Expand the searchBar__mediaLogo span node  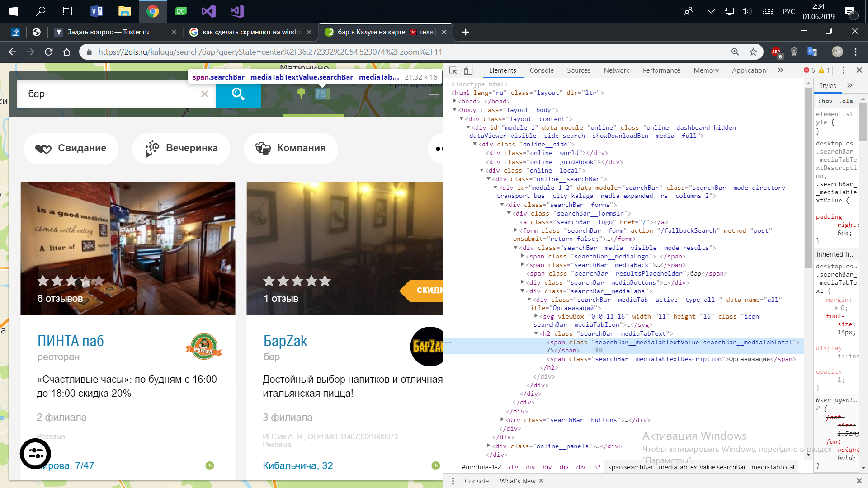click(x=522, y=256)
